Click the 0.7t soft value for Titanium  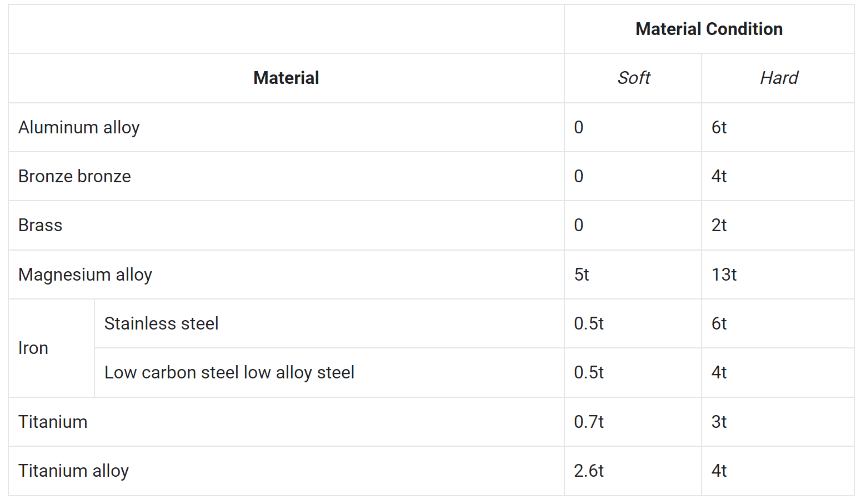pyautogui.click(x=589, y=422)
